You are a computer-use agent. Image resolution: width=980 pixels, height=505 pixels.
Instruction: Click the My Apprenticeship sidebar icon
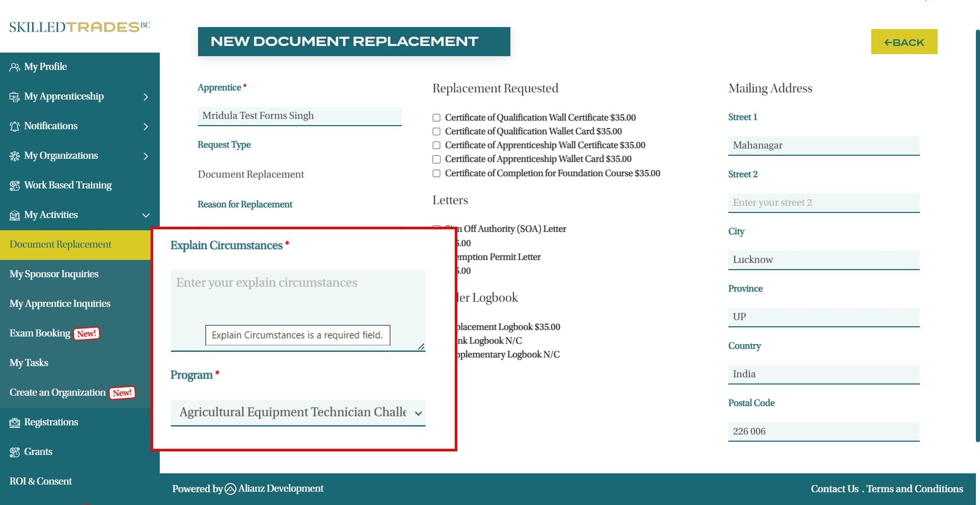14,97
